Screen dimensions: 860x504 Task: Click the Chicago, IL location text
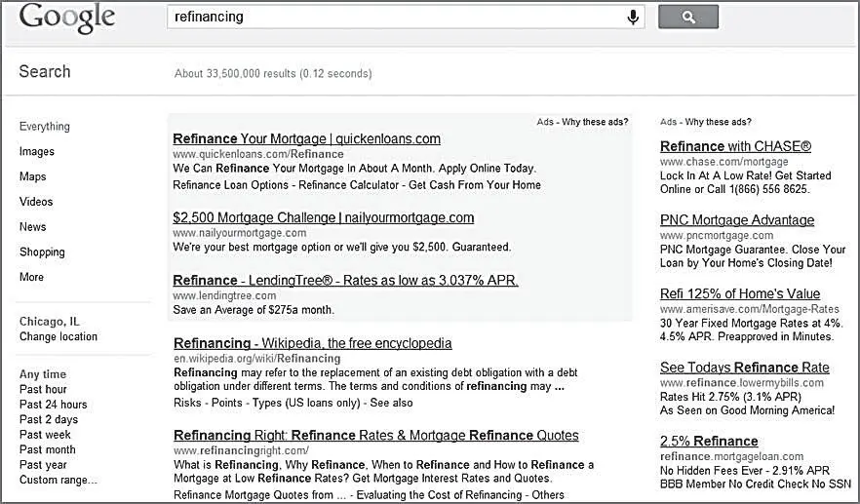pos(50,322)
